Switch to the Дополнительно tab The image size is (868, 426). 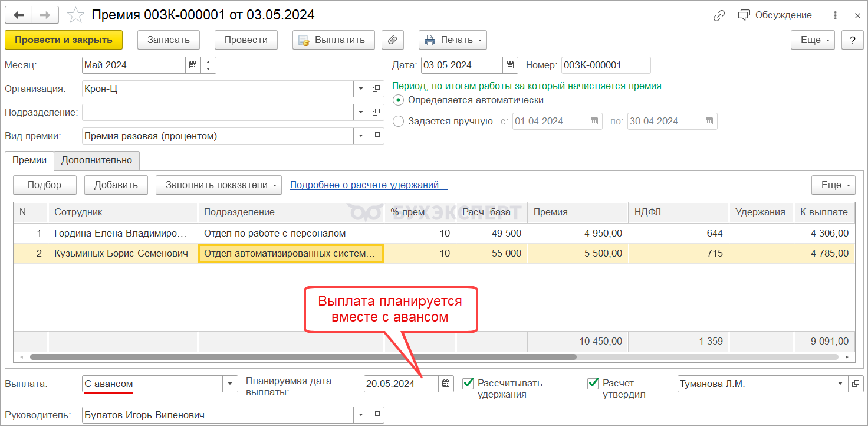click(97, 160)
